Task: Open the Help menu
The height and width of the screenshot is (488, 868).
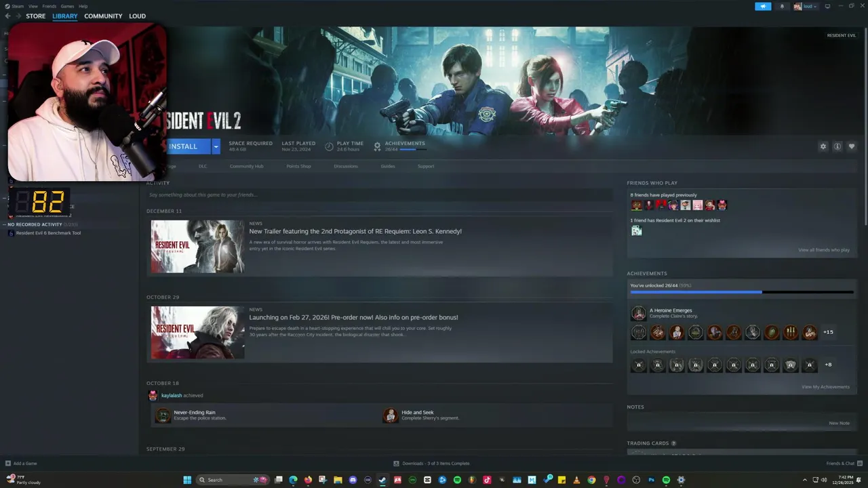Action: click(x=83, y=6)
